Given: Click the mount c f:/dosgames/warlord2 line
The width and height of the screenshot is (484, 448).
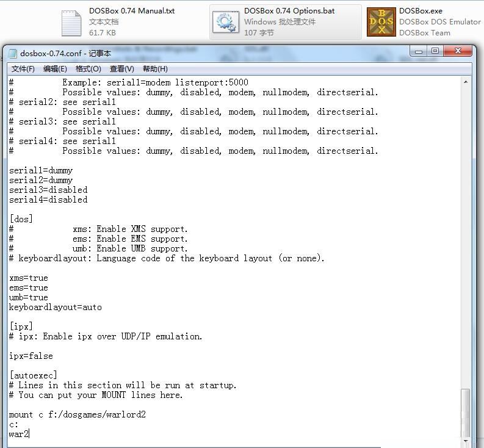Looking at the screenshot, I should click(x=77, y=414).
